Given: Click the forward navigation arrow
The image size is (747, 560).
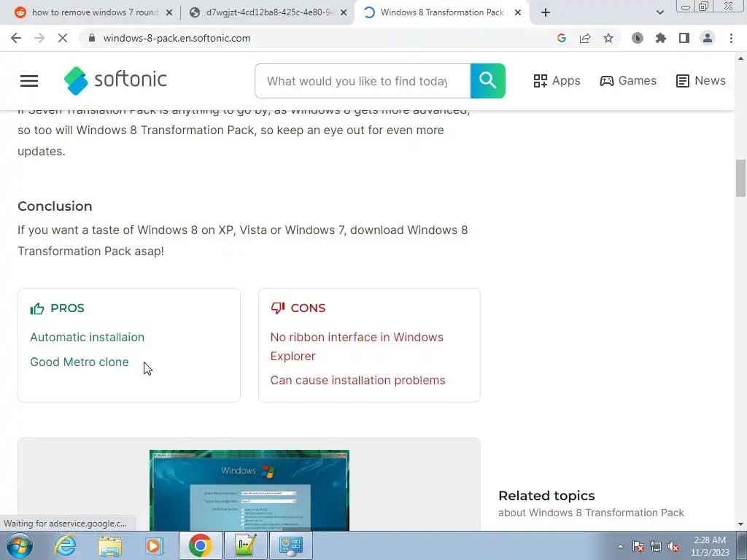Looking at the screenshot, I should [39, 38].
